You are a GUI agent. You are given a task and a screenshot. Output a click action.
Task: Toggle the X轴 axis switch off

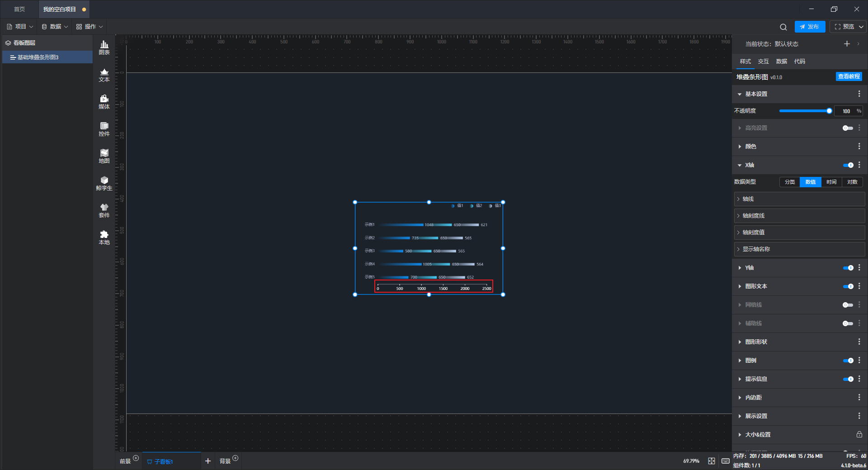(x=848, y=165)
